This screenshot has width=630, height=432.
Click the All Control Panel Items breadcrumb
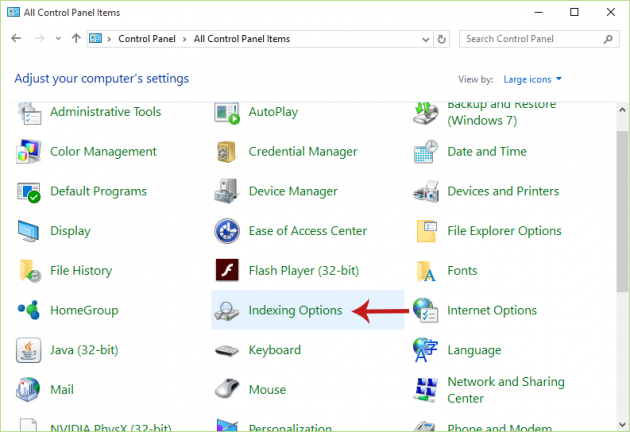[240, 39]
